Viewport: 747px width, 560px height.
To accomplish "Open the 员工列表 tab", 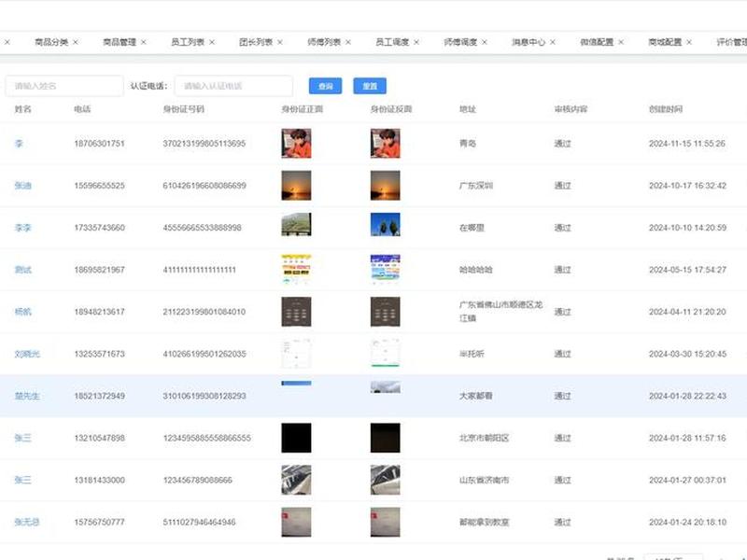I will [188, 42].
